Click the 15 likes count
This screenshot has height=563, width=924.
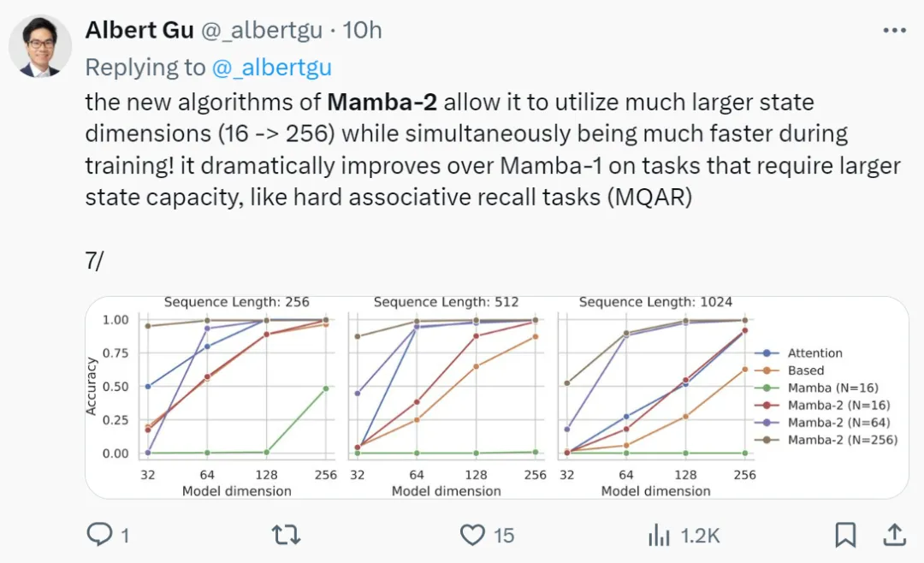click(504, 536)
